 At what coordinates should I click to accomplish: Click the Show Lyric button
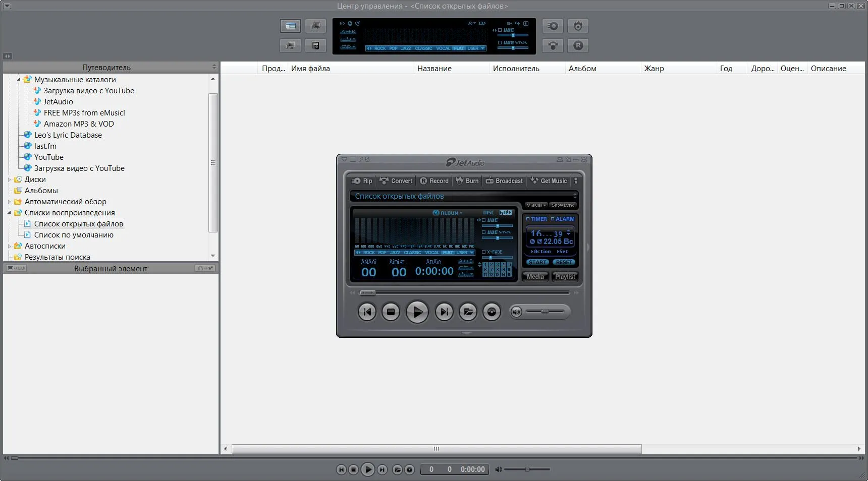[x=563, y=205]
